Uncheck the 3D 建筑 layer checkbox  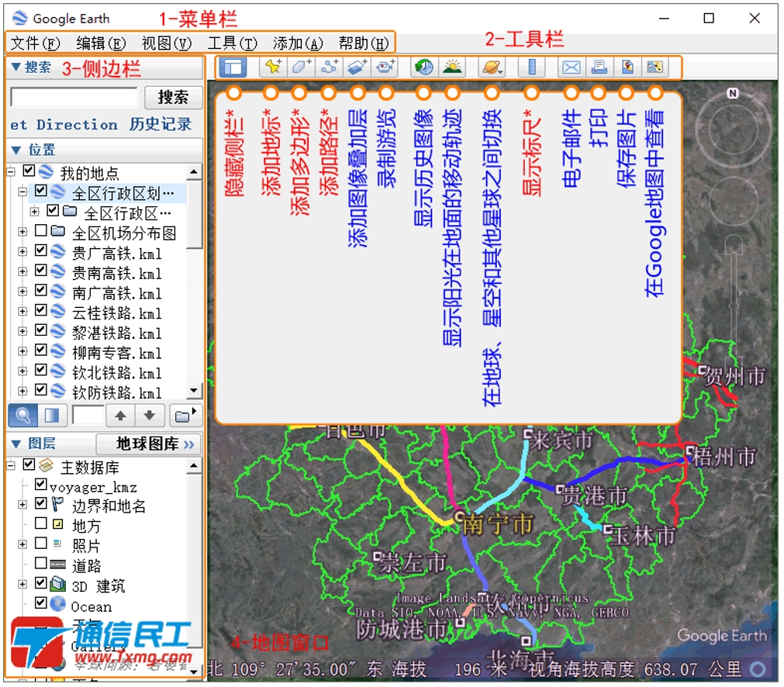coord(41,584)
